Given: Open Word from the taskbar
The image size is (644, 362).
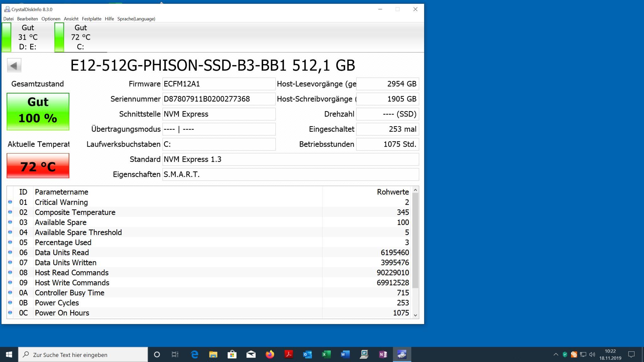Looking at the screenshot, I should (345, 354).
